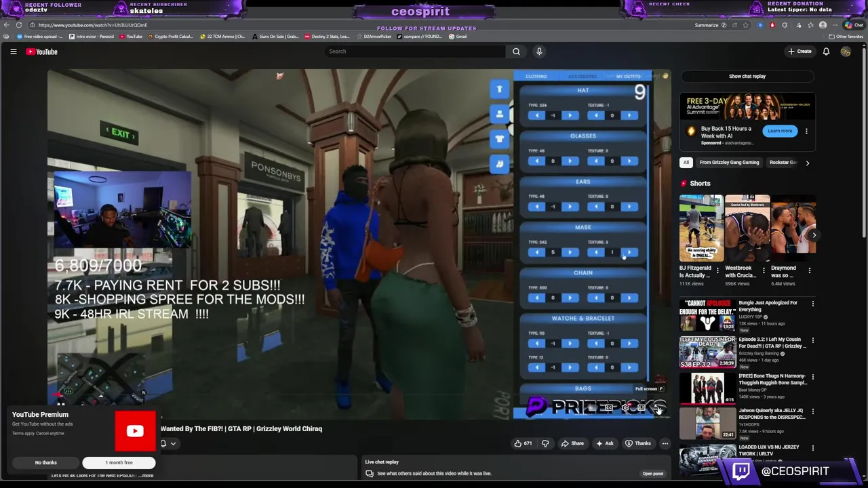
Task: Decrease the Chain texture value
Action: [x=596, y=298]
